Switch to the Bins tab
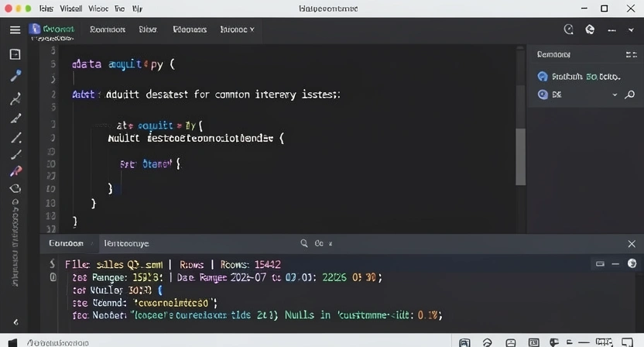644x347 pixels. tap(148, 29)
